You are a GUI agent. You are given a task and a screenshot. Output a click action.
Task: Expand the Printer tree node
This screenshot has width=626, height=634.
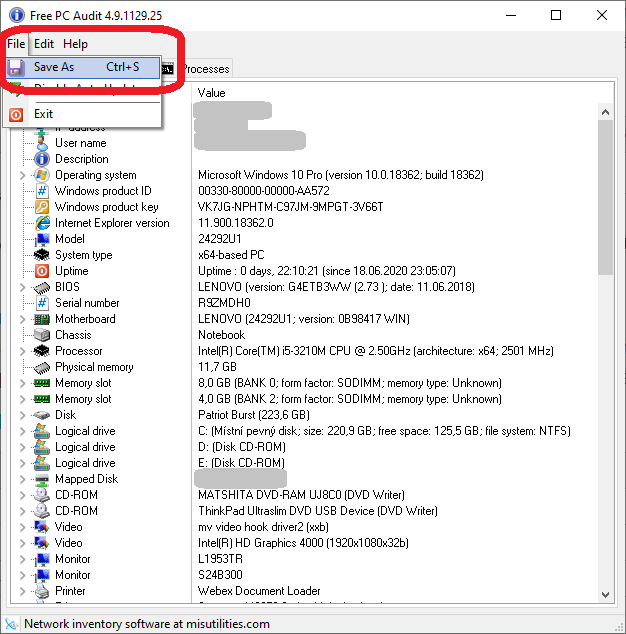[x=23, y=591]
